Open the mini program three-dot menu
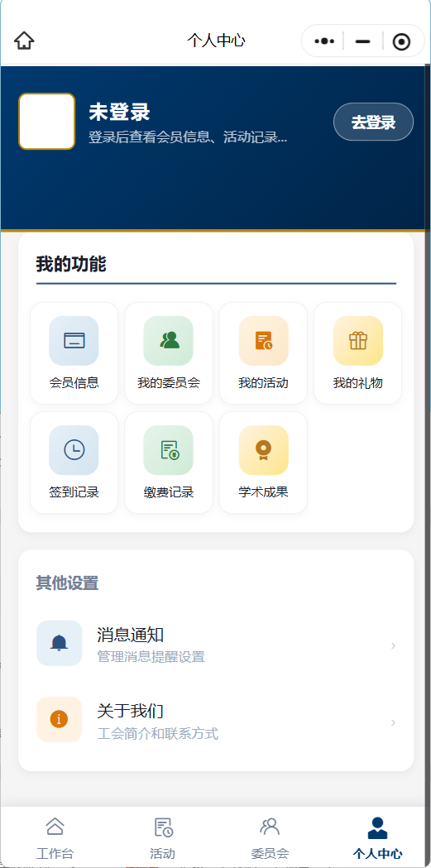Viewport: 431px width, 868px height. click(x=324, y=41)
